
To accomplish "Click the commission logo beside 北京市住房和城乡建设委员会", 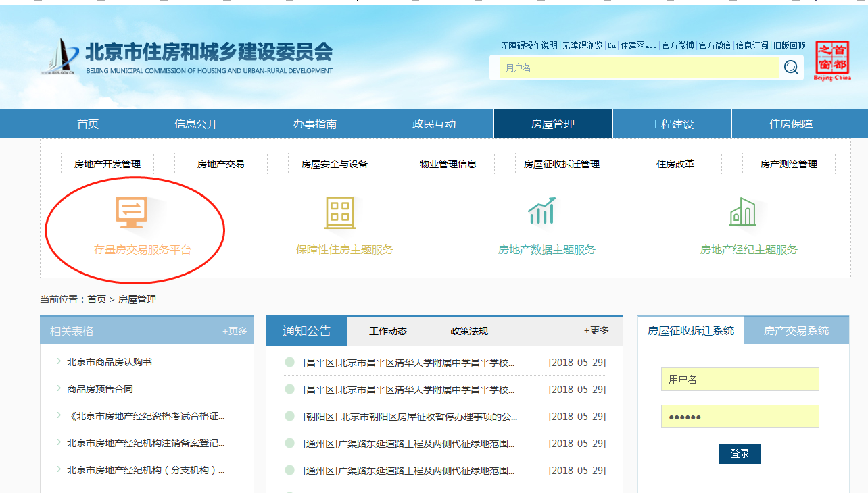I will [61, 57].
